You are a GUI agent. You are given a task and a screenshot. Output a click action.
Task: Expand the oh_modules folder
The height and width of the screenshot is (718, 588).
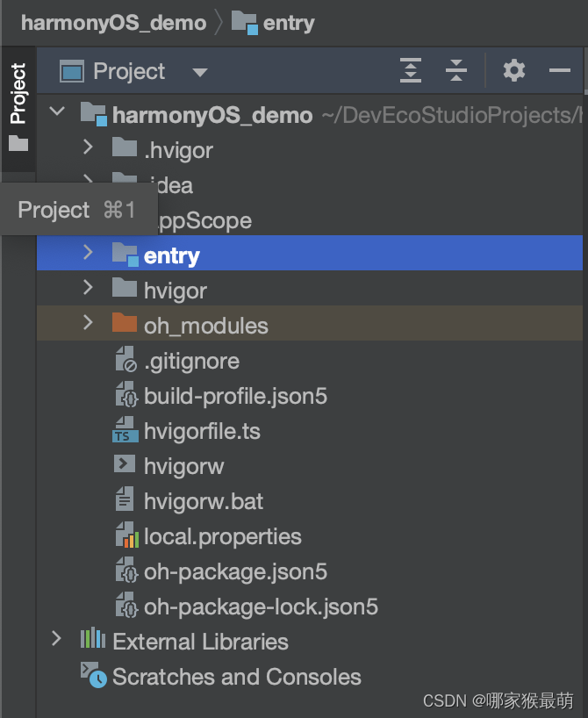pos(87,323)
